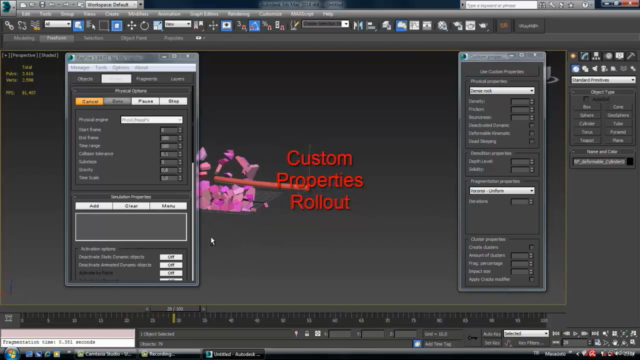Viewport: 640px width, 360px height.
Task: Open the Selected key mode dropdown
Action: coord(526,333)
